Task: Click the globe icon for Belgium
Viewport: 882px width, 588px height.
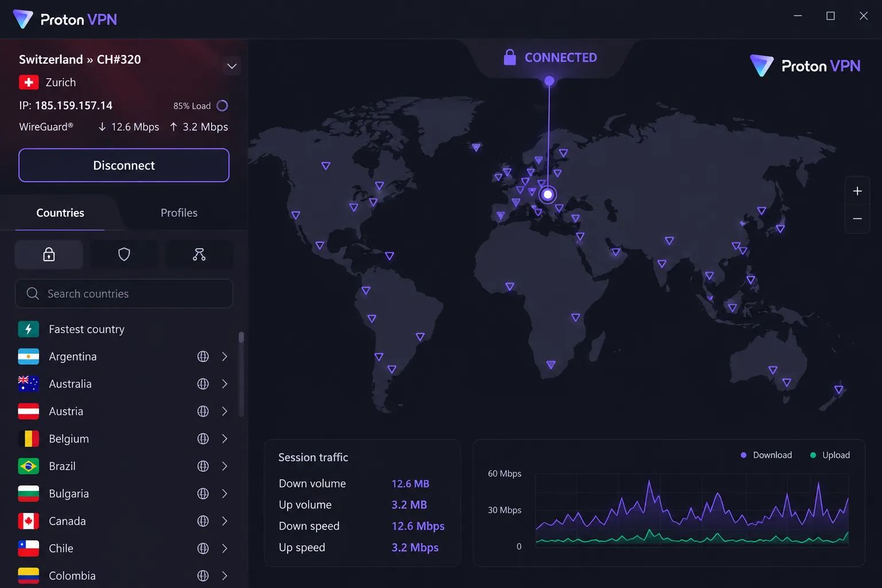Action: pos(203,439)
